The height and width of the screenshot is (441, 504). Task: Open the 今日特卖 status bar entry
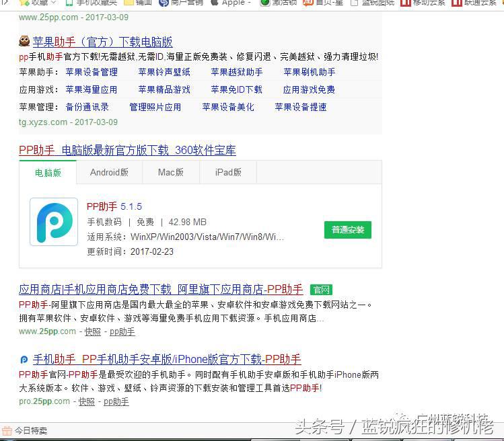(24, 430)
